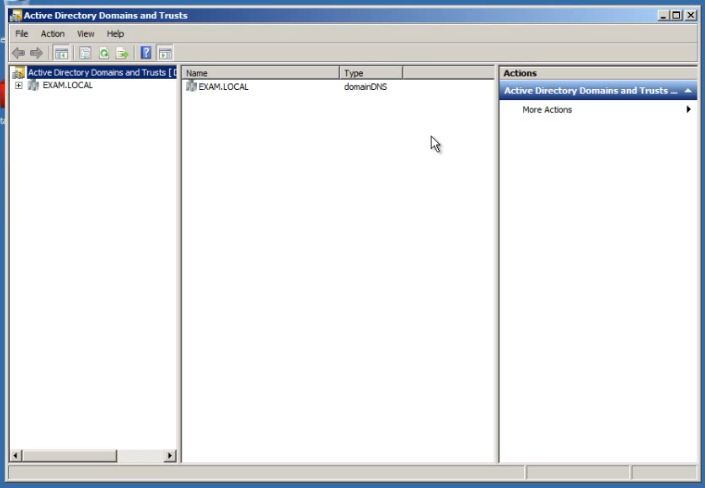Click the EXAM.LOCAL domain icon in list

point(192,85)
